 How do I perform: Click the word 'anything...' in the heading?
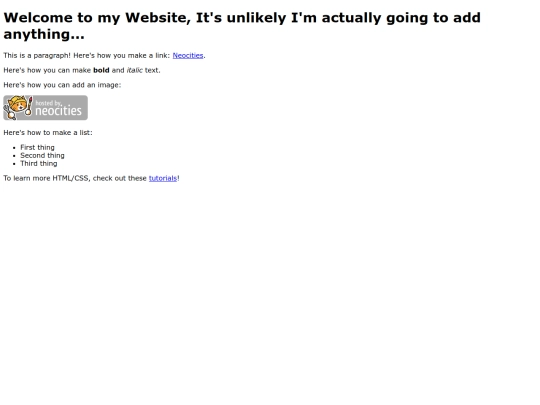[x=44, y=34]
